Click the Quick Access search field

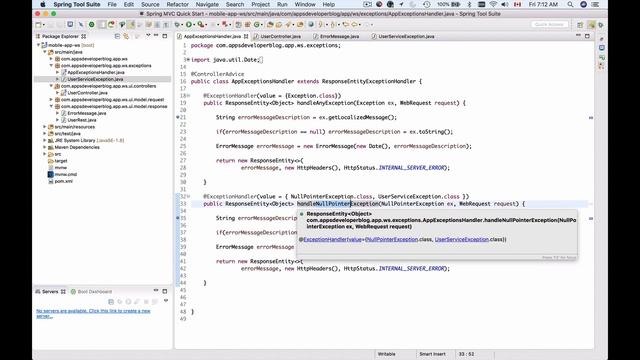550,24
